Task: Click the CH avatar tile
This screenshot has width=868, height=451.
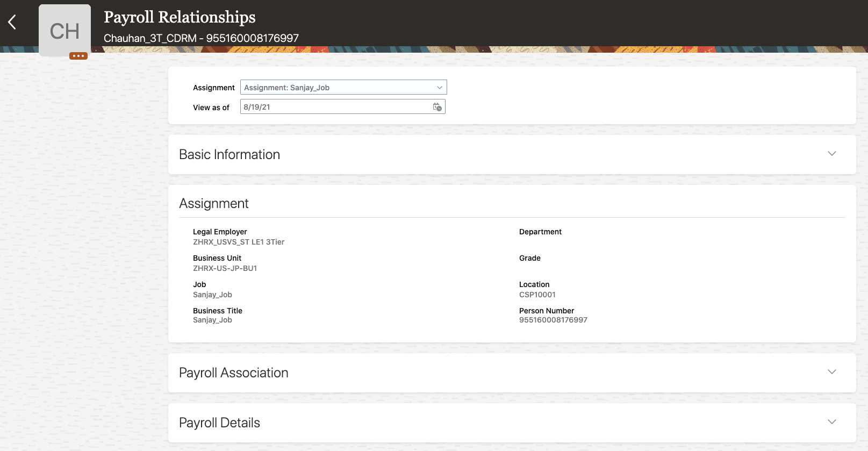Action: (64, 30)
